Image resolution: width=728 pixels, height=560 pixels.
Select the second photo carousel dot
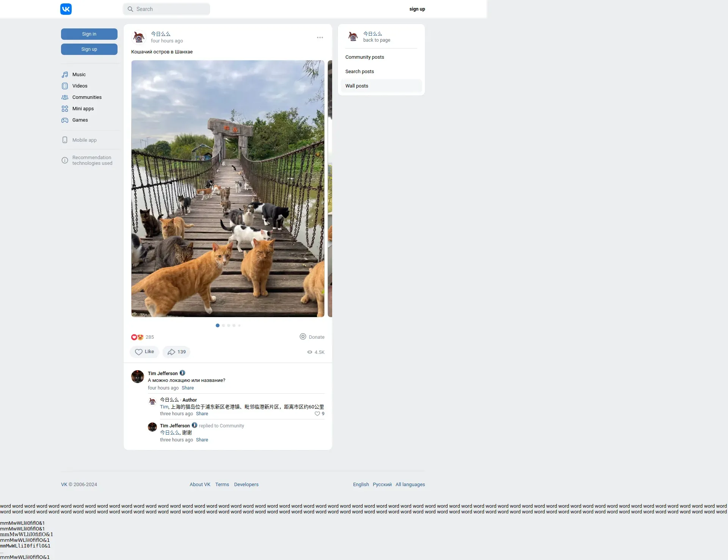click(x=223, y=325)
